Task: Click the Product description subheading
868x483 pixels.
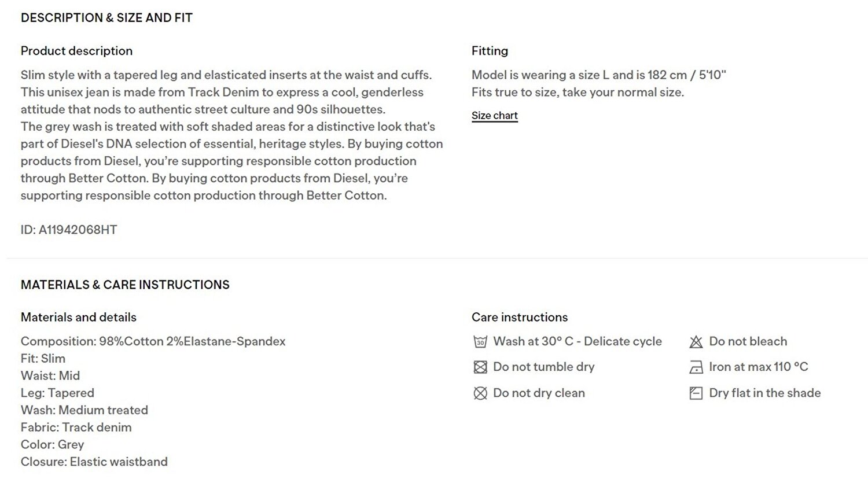Action: 76,51
